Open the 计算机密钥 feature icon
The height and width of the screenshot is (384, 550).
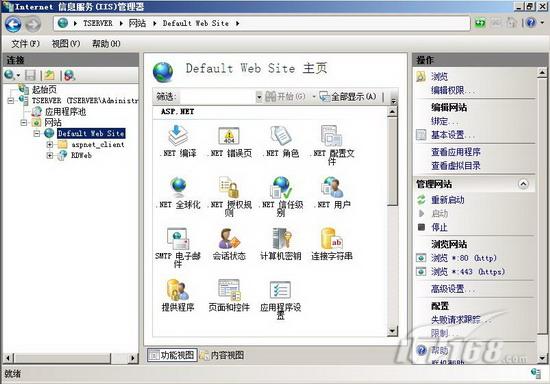(x=281, y=238)
